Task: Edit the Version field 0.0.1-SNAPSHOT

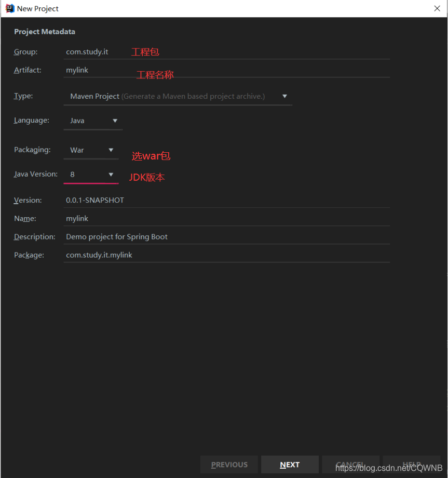Action: (226, 200)
